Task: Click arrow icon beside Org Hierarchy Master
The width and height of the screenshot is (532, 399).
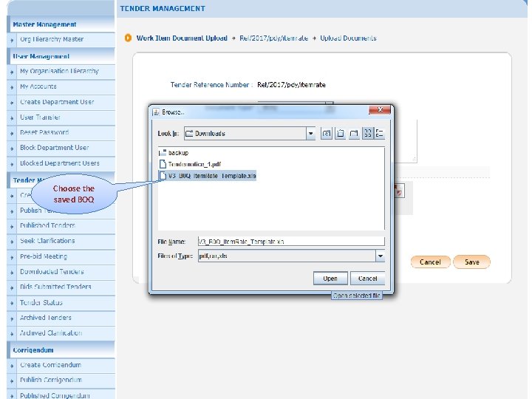Action: (12, 40)
